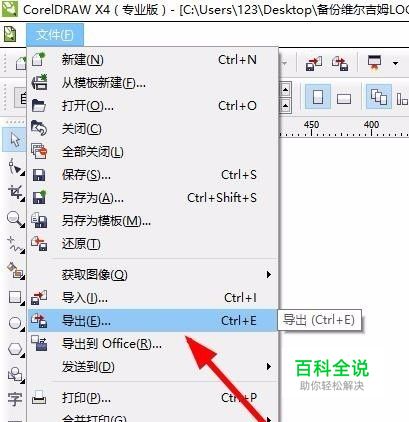
Task: Select the Polygon tool
Action: coord(15,349)
